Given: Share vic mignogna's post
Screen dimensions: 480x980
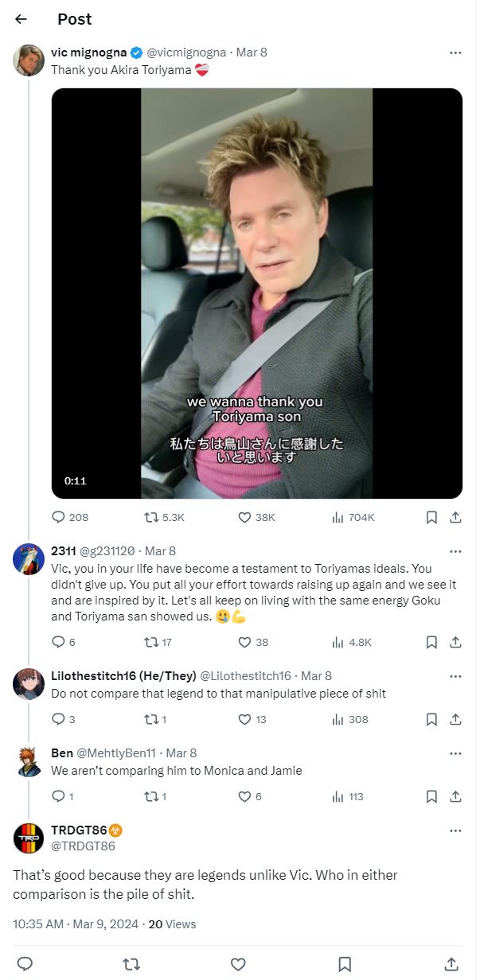Looking at the screenshot, I should coord(455,517).
